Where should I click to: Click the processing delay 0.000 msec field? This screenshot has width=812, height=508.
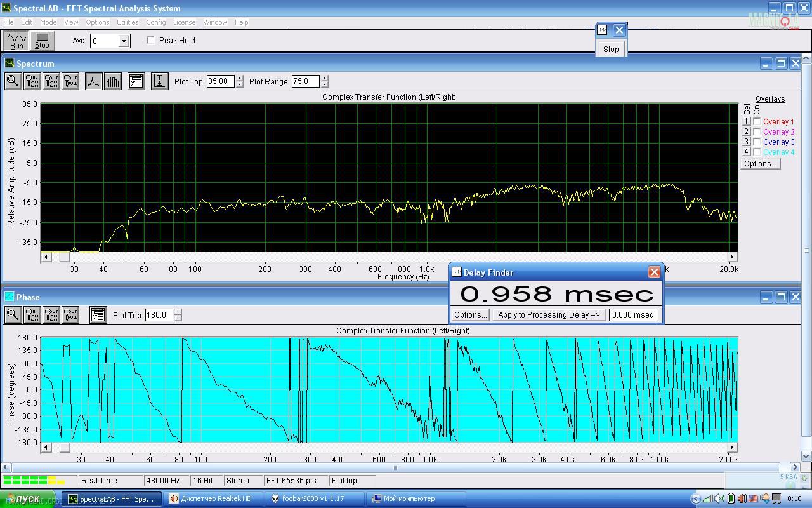[633, 315]
